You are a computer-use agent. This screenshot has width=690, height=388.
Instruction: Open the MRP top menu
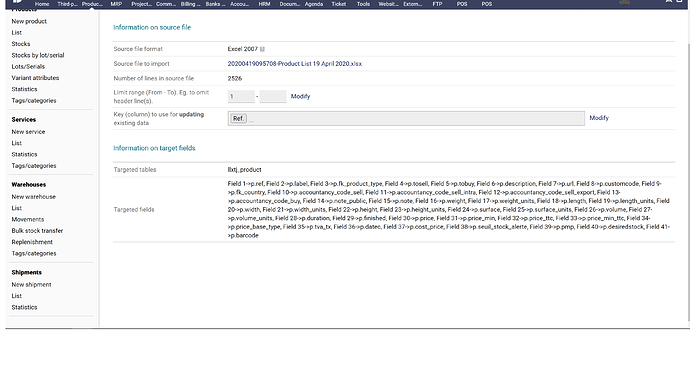(x=116, y=4)
